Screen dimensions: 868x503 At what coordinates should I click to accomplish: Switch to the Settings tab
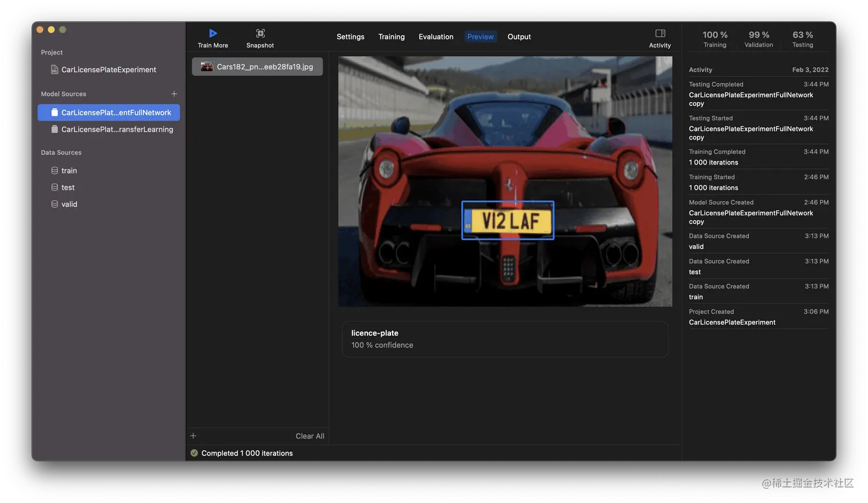click(350, 36)
